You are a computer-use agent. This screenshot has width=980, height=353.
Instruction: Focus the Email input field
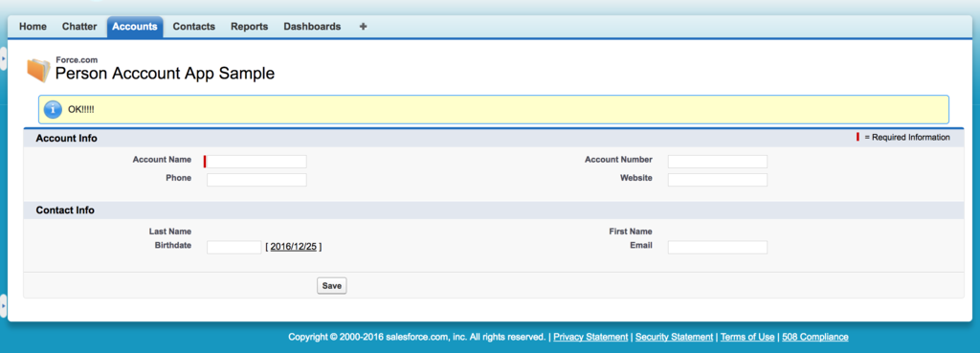(x=718, y=248)
